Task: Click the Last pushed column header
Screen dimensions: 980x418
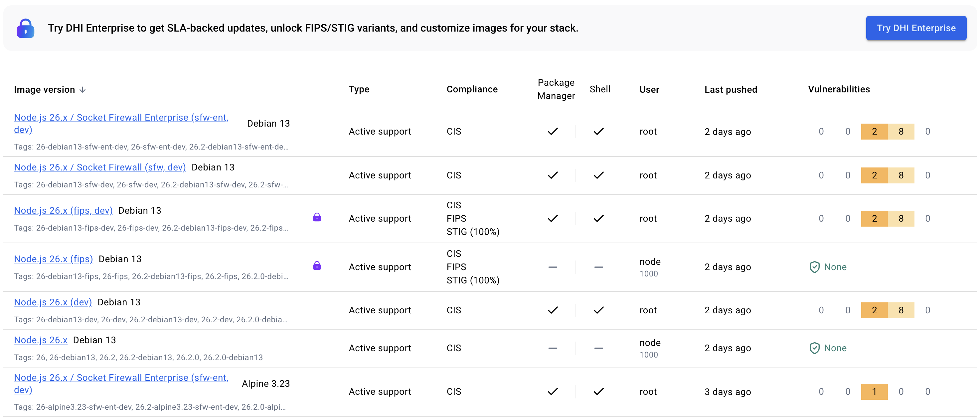Action: 731,90
